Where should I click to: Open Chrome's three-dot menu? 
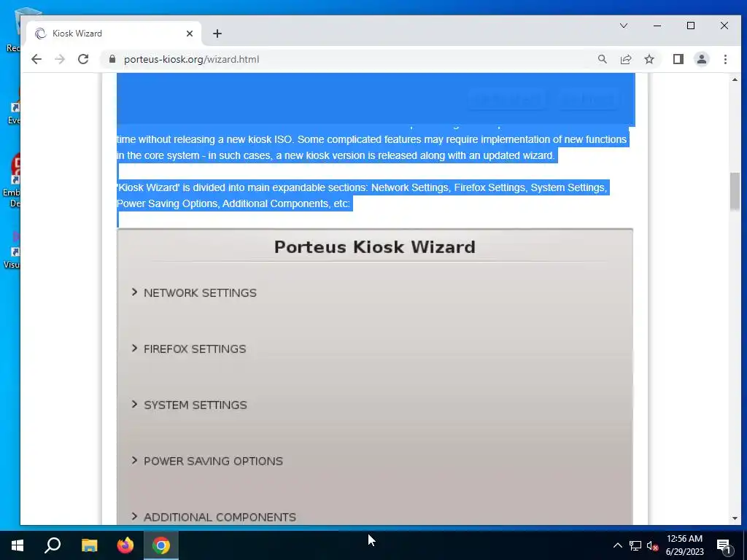725,59
